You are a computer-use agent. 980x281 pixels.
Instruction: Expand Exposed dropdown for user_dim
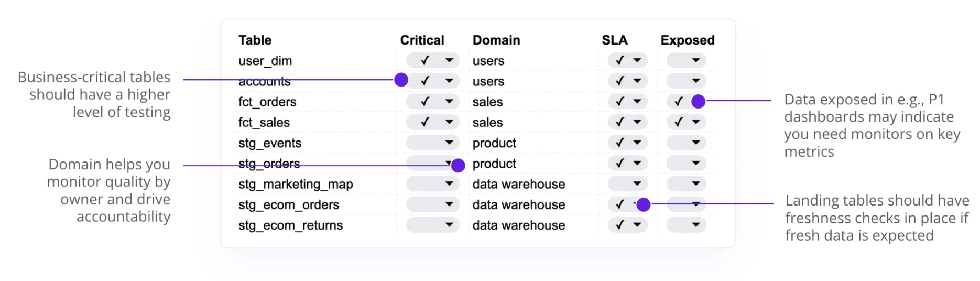tap(696, 60)
